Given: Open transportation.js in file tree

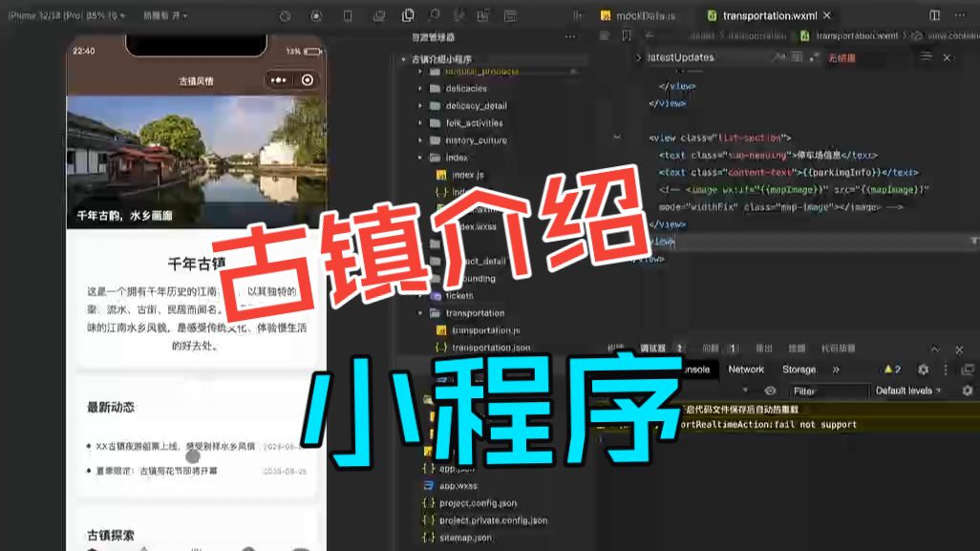Looking at the screenshot, I should pyautogui.click(x=485, y=329).
